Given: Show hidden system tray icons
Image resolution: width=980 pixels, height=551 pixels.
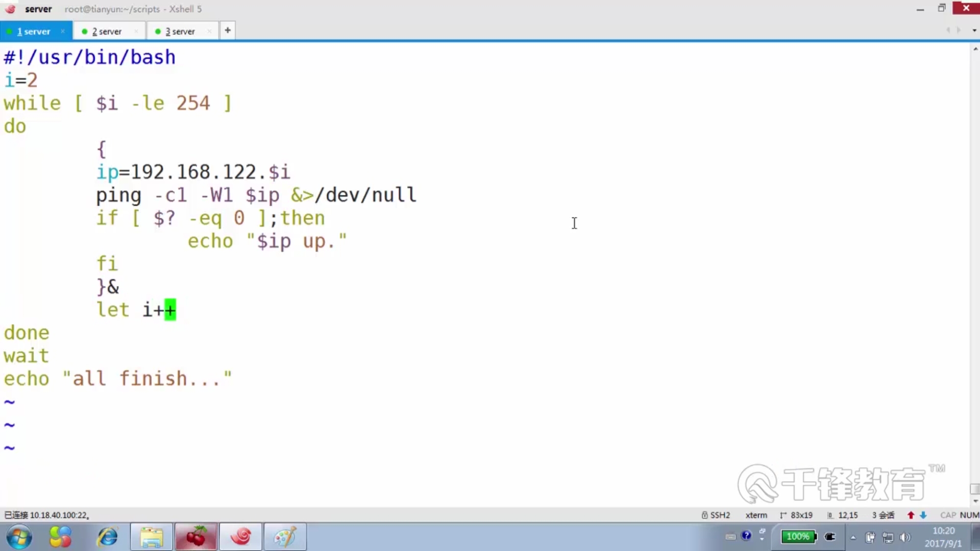Looking at the screenshot, I should (853, 537).
